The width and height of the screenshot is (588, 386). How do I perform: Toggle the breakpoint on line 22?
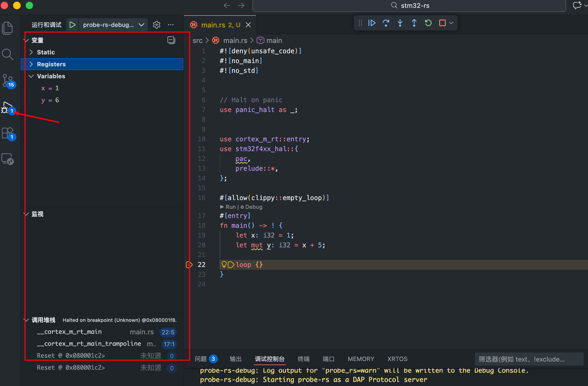pyautogui.click(x=189, y=264)
